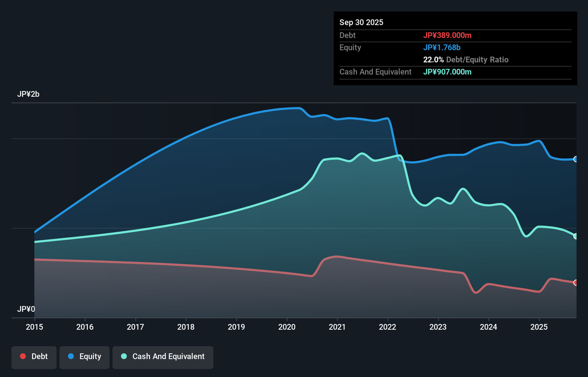
Task: Click the JP¥2b axis label
Action: coord(28,94)
